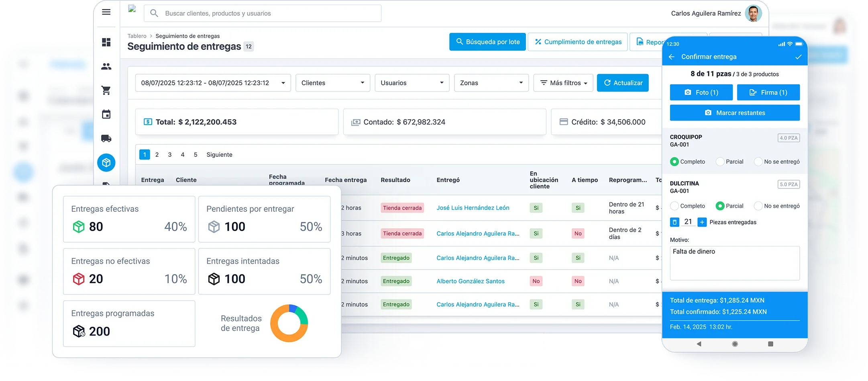
Task: Open the dashboard grid icon in sidebar
Action: pos(106,42)
